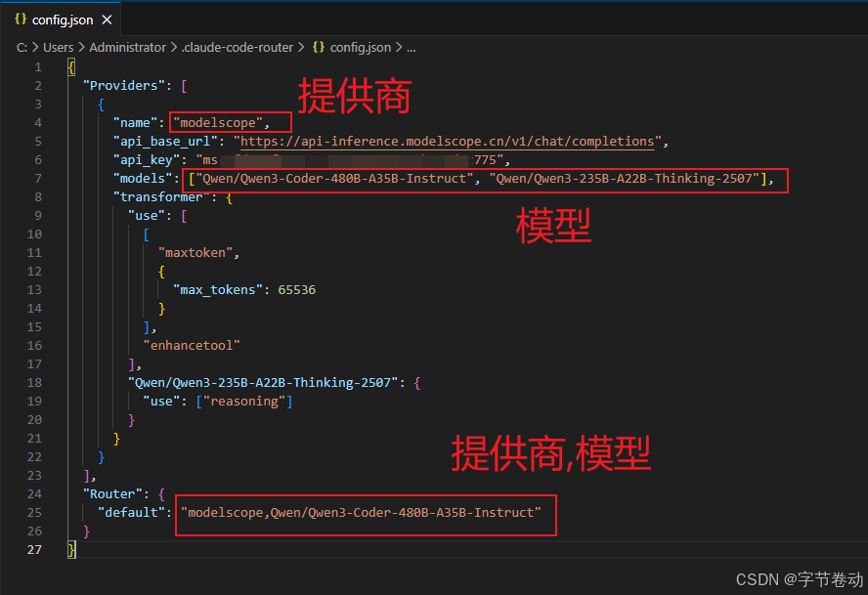The image size is (868, 595).
Task: Click the "modelscope" name value
Action: (218, 123)
